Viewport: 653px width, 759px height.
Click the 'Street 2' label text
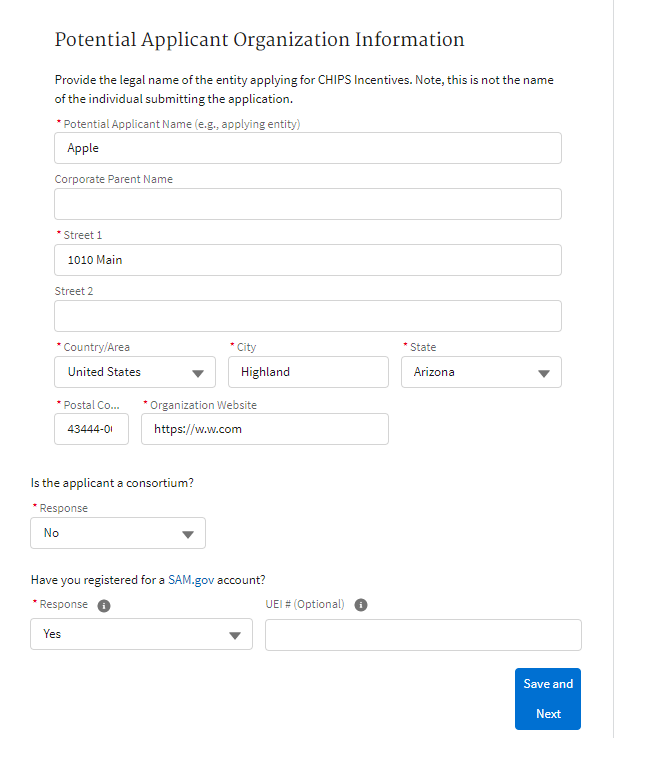point(74,291)
